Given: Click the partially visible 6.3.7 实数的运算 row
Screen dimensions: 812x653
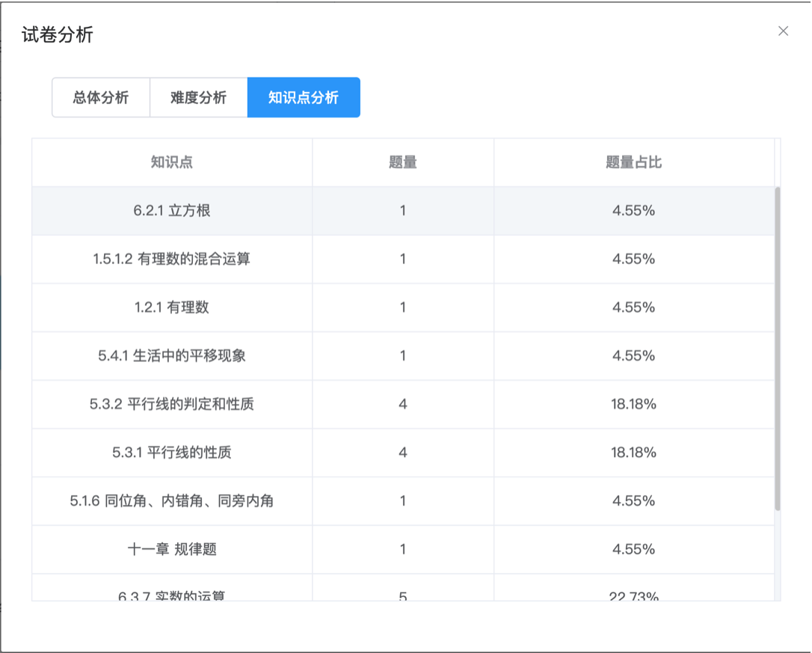Looking at the screenshot, I should (403, 588).
